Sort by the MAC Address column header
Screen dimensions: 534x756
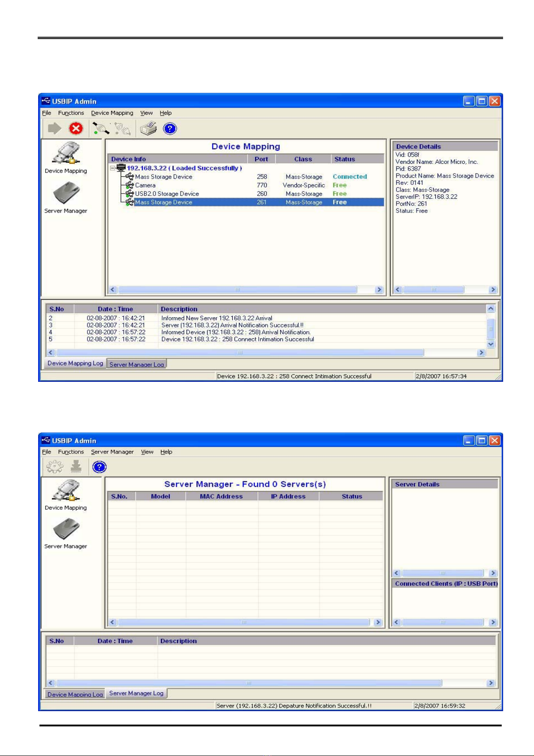[221, 496]
